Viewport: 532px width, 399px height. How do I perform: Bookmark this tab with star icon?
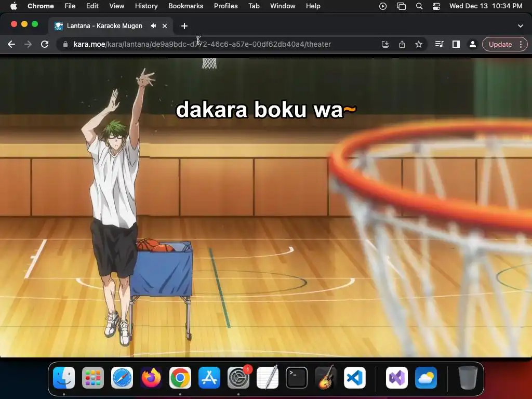(418, 44)
